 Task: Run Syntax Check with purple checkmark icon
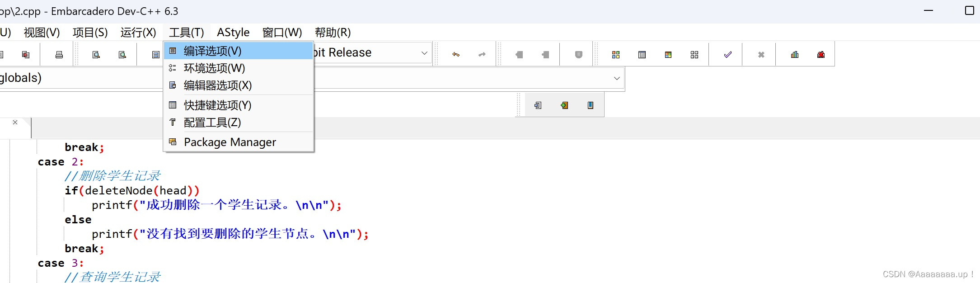pyautogui.click(x=728, y=55)
